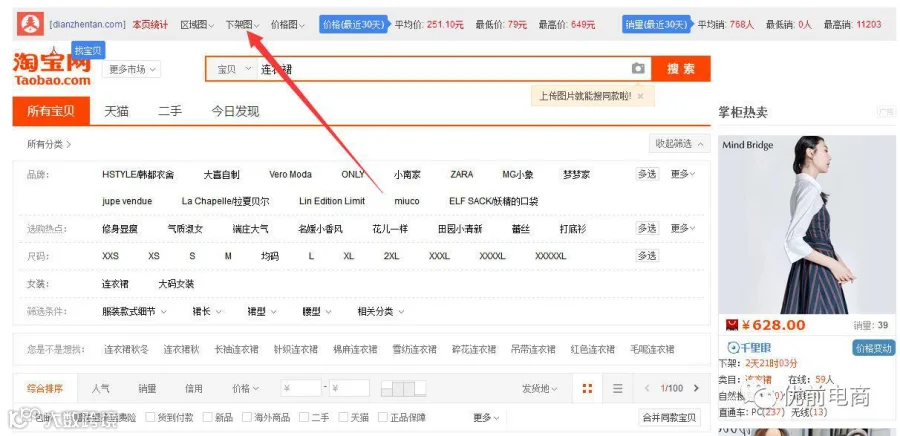Check the 二手 filter checkbox
The width and height of the screenshot is (900, 436).
click(304, 417)
